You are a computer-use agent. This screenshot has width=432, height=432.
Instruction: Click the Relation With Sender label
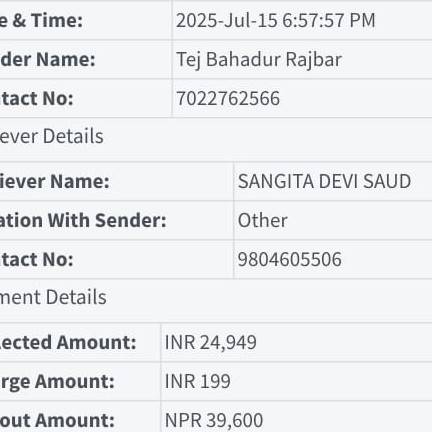83,220
